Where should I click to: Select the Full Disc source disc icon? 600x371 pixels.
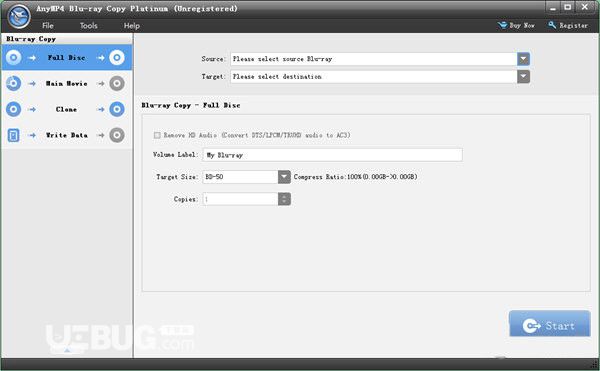pyautogui.click(x=13, y=58)
